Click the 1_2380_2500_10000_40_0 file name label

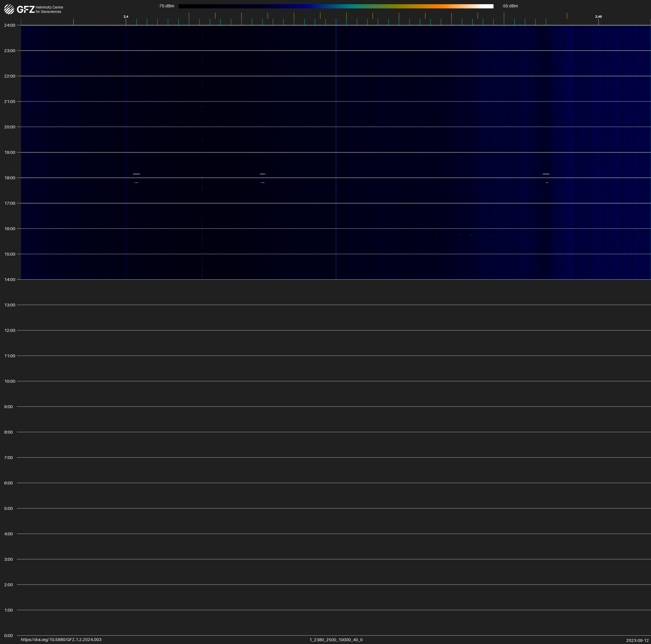point(336,640)
